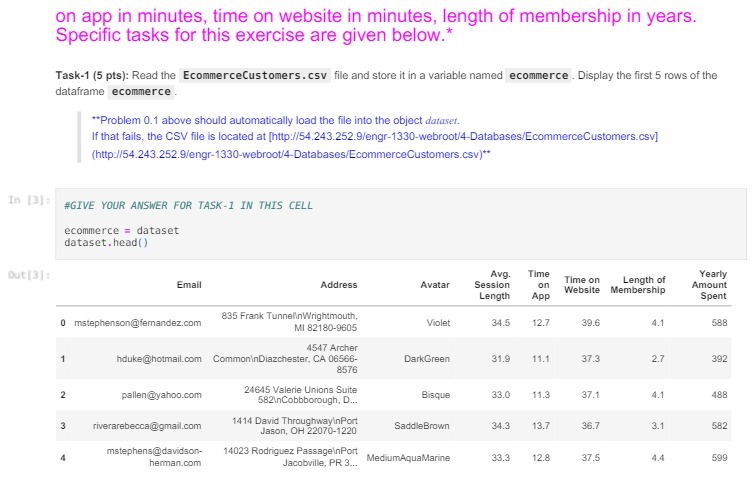This screenshot has width=754, height=479.
Task: Select the Avg. Session Length header
Action: tap(492, 285)
